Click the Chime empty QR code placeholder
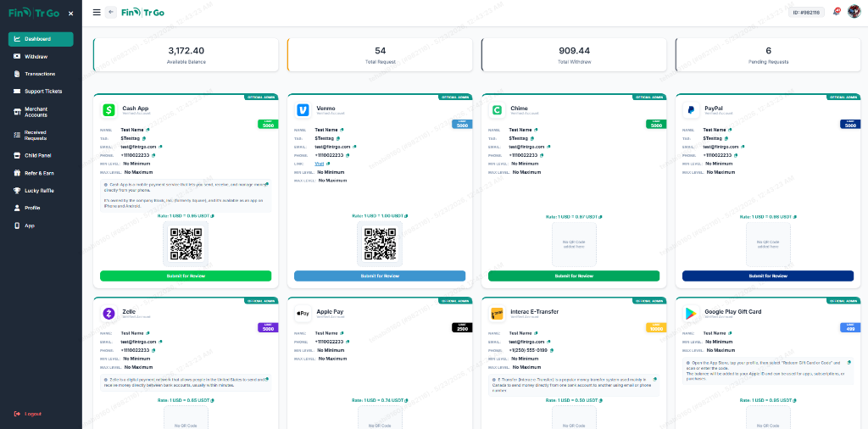 point(574,245)
